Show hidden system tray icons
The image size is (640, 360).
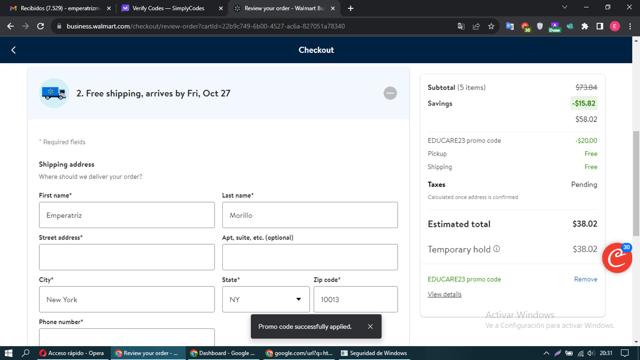point(546,353)
